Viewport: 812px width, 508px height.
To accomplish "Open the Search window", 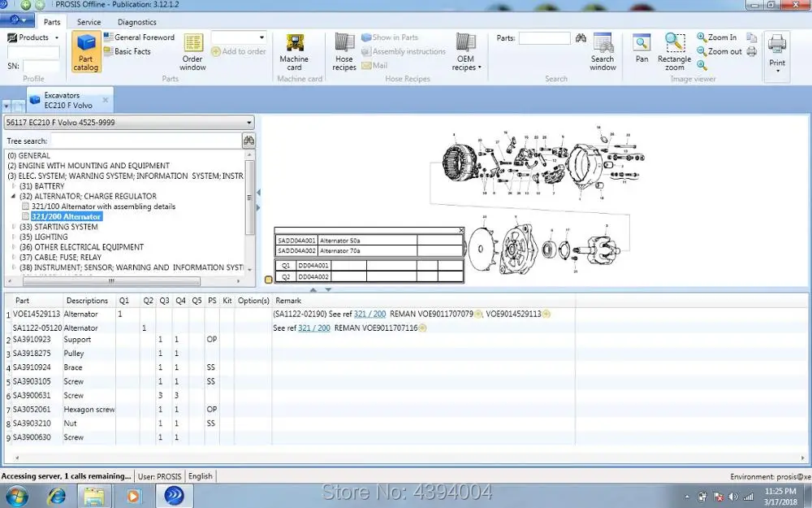I will pos(603,52).
